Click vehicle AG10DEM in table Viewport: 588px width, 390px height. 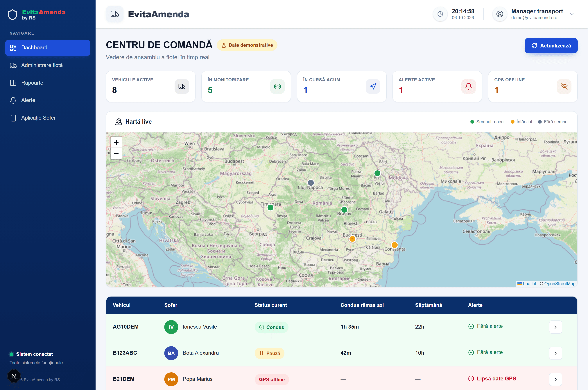[x=126, y=327]
